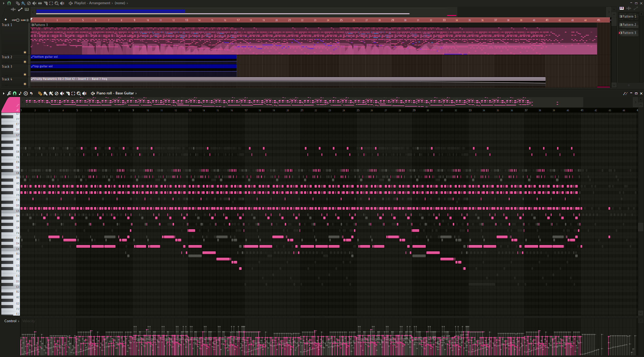
Task: Select the paint brush tool in playlist toolbar
Action: tap(23, 3)
